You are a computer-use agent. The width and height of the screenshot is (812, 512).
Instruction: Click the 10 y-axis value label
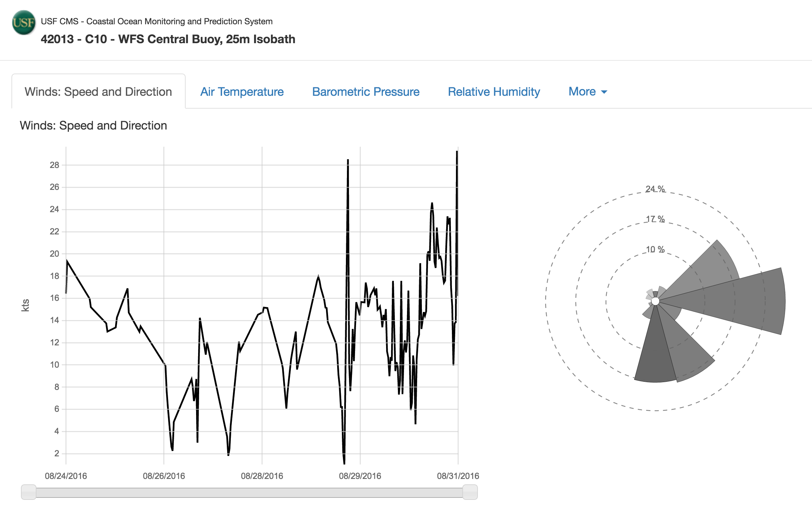[x=54, y=365]
